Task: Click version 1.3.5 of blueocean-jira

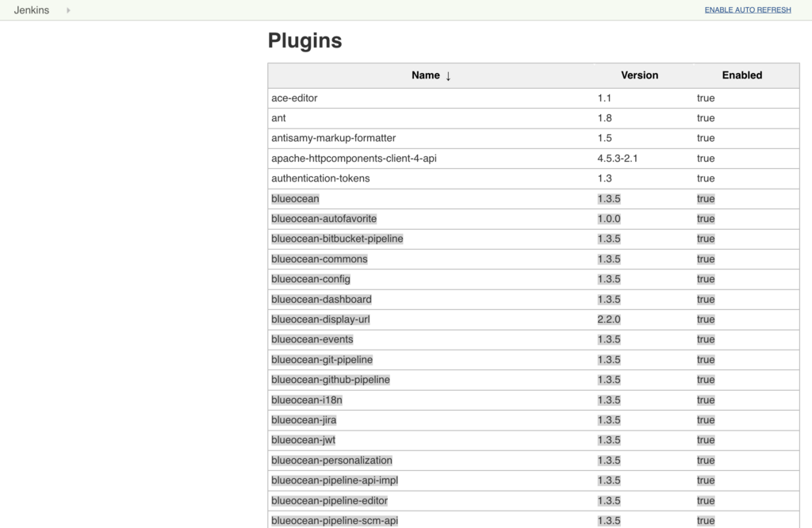Action: coord(608,420)
